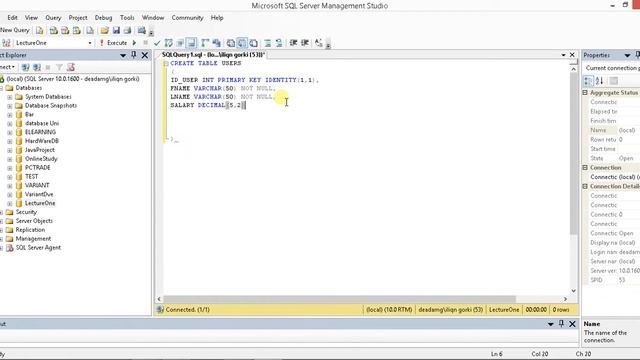The height and width of the screenshot is (360, 640).
Task: Select the Server Objects folder
Action: tap(34, 221)
